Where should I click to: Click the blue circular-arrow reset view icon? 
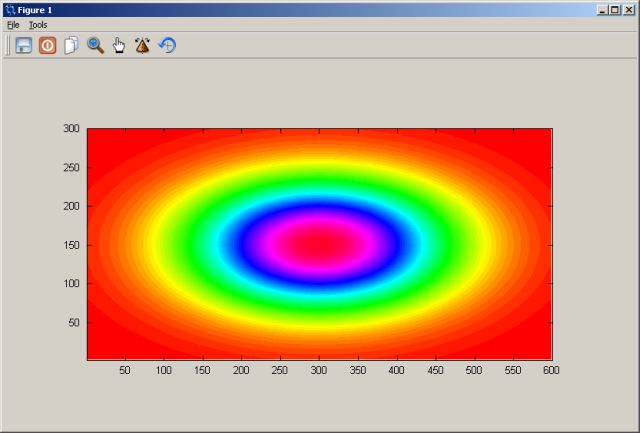tap(167, 45)
